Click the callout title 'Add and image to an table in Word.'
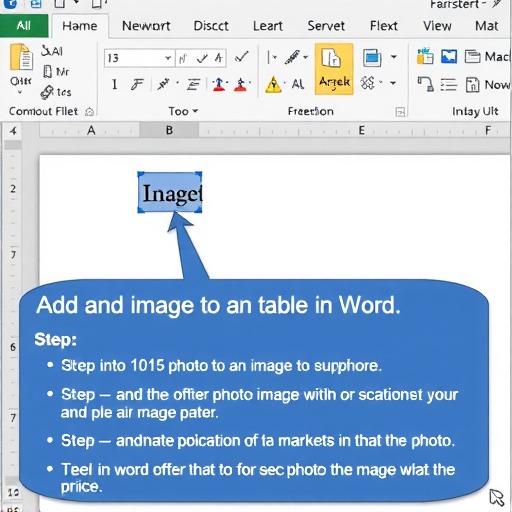The height and width of the screenshot is (512, 512). [x=218, y=305]
